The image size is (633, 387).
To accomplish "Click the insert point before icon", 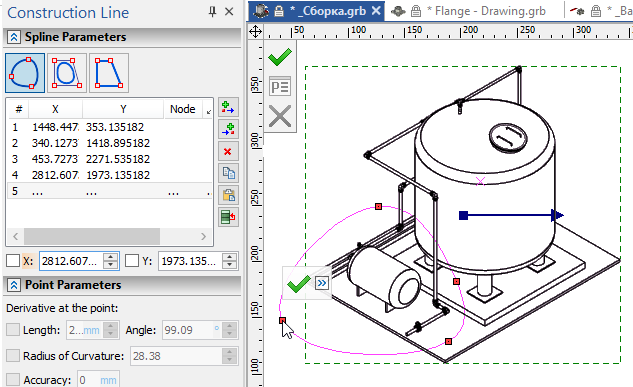I will coord(228,130).
